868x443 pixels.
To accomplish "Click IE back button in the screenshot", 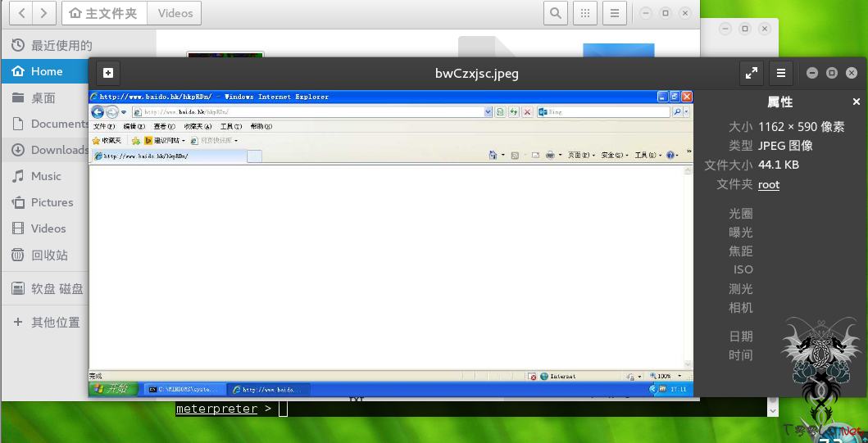I will 98,112.
